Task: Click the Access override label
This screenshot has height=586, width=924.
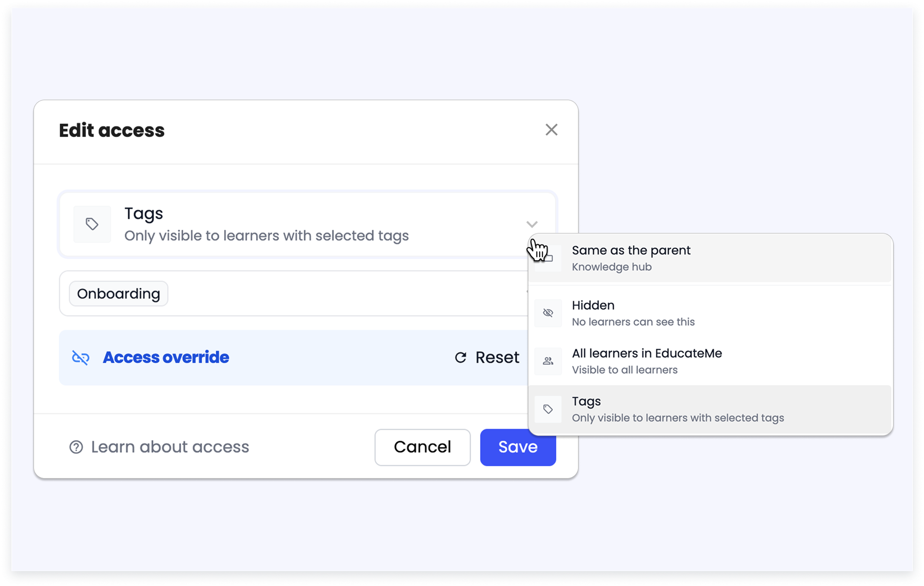Action: pyautogui.click(x=166, y=357)
